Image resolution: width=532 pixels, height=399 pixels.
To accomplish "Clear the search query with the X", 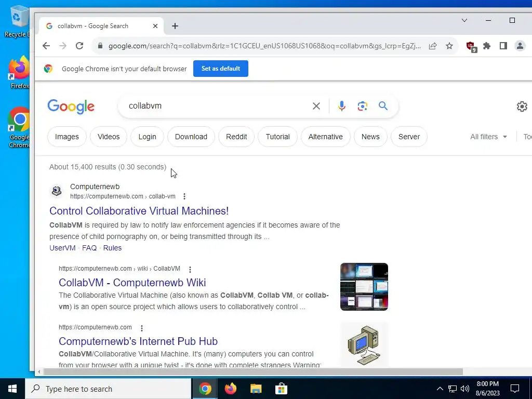I will pos(316,106).
